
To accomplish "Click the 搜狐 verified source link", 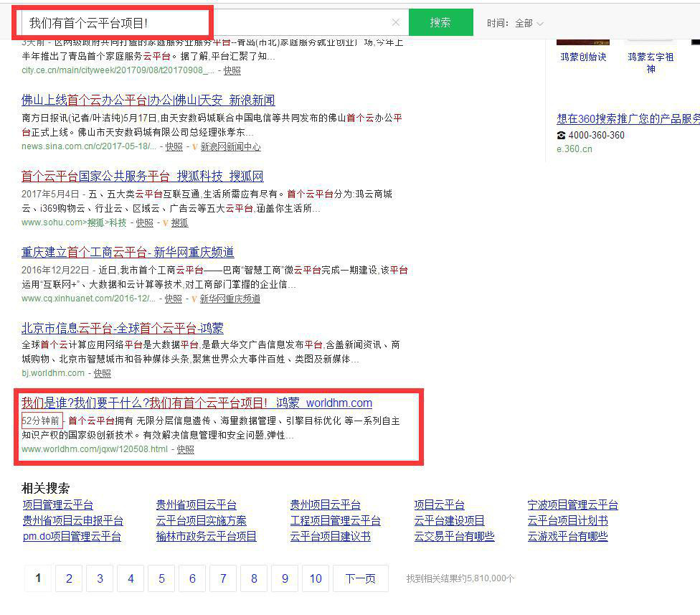I will tap(179, 222).
